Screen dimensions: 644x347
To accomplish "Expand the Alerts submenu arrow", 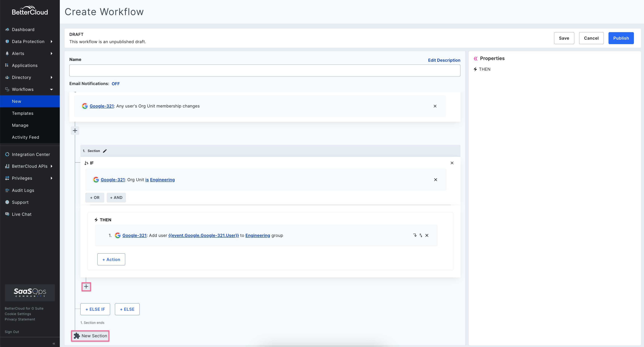I will [x=52, y=53].
